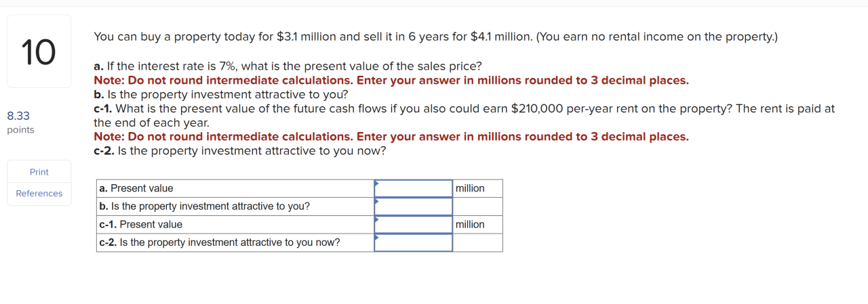Select the part a Present value answer field
The height and width of the screenshot is (304, 868).
(x=413, y=188)
